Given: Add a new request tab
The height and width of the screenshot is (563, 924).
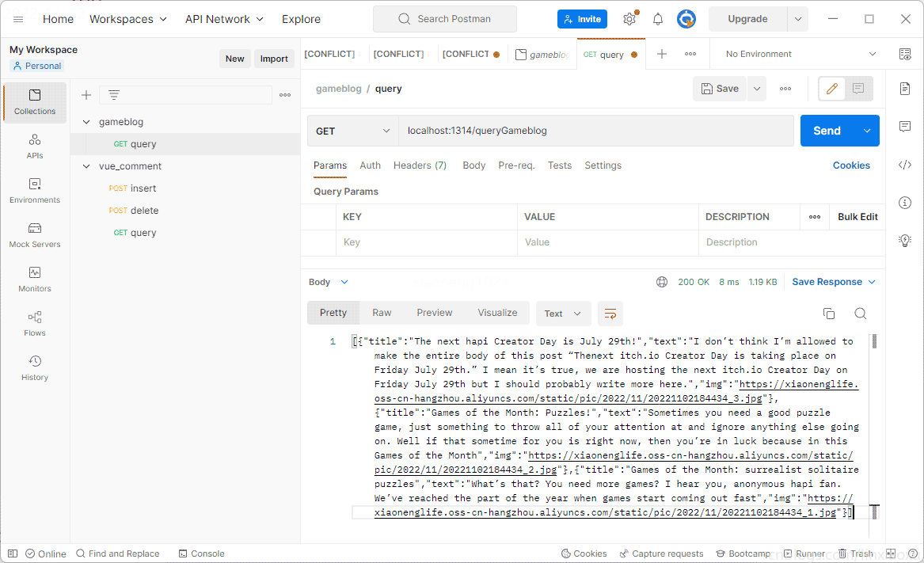Looking at the screenshot, I should coord(662,54).
